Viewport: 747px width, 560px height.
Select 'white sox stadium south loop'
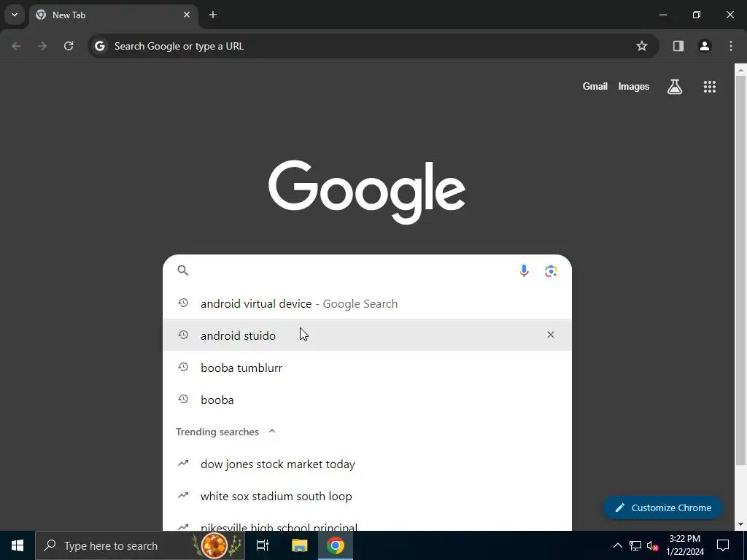click(368, 496)
